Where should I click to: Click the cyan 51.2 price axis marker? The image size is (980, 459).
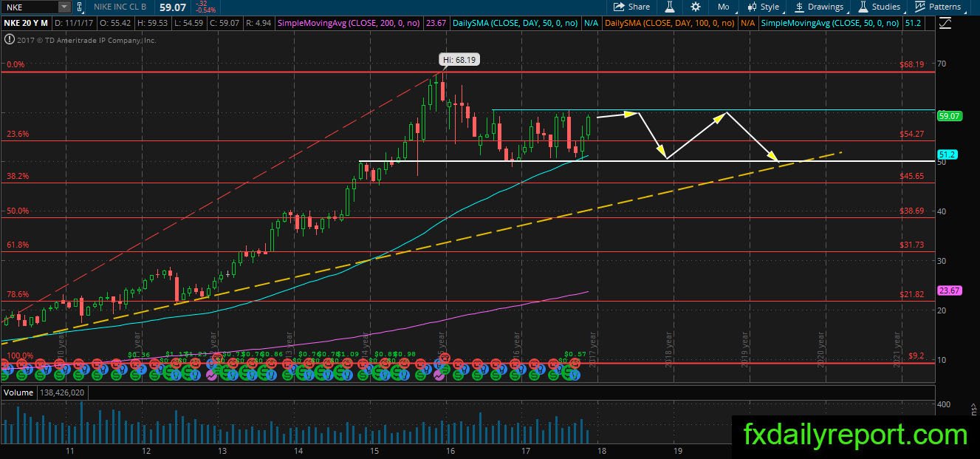click(946, 154)
